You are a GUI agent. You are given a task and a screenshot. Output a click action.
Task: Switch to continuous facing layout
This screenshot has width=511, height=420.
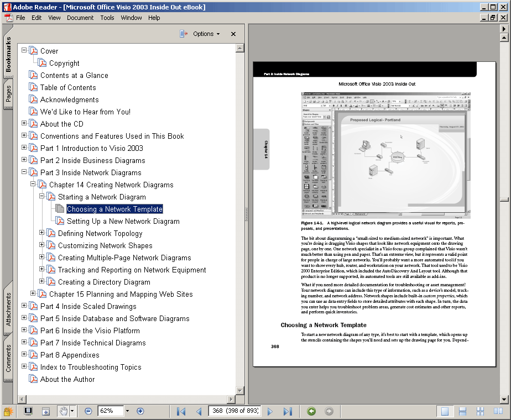(x=480, y=411)
